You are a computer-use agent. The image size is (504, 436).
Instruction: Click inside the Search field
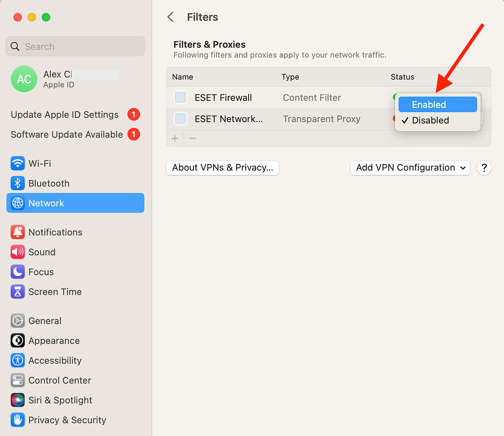coord(75,46)
